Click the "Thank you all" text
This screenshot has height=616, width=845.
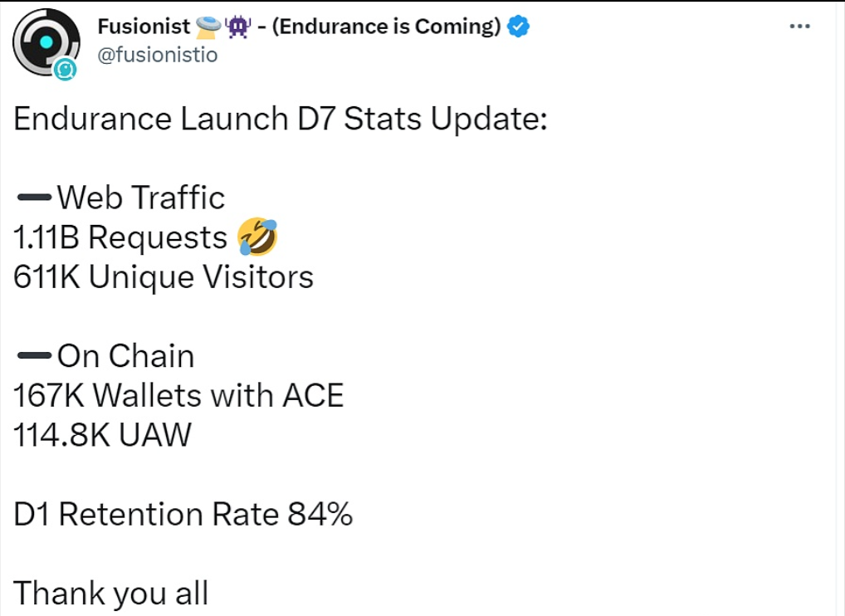[110, 594]
